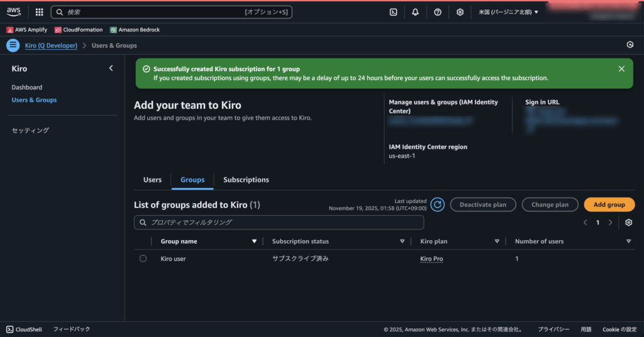Open the notifications bell
This screenshot has height=337, width=644.
(x=415, y=12)
